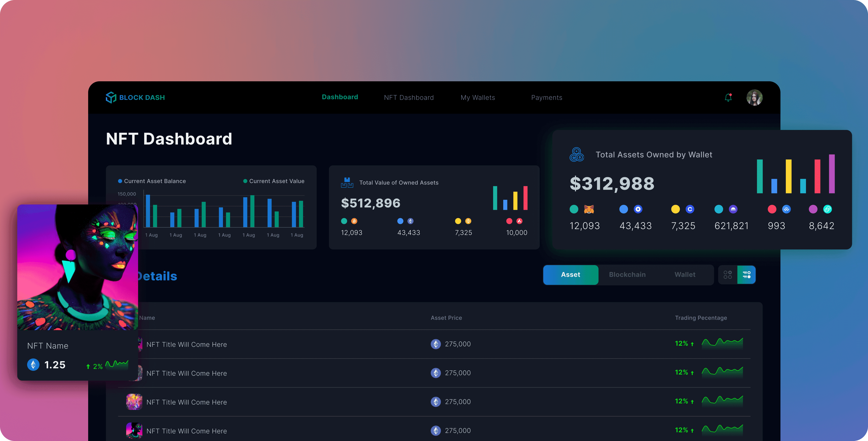This screenshot has width=868, height=441.
Task: Click the wallet icon above 43,433 in Total Assets
Action: pyautogui.click(x=638, y=209)
